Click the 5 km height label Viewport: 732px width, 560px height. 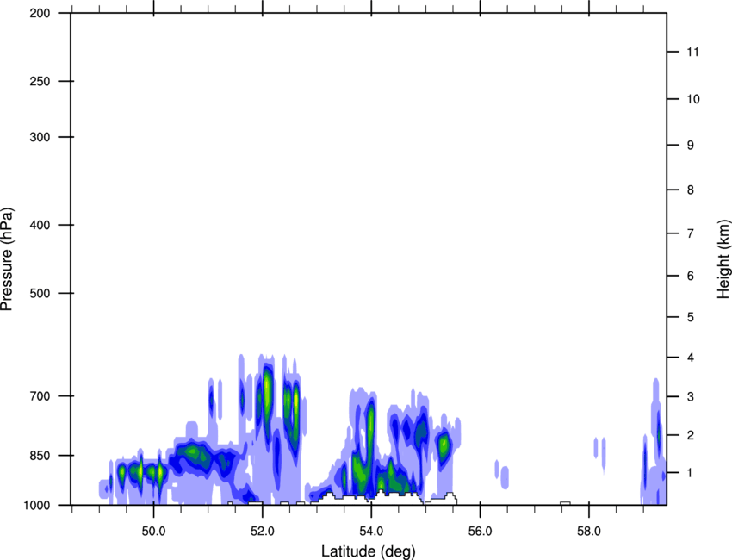(691, 317)
